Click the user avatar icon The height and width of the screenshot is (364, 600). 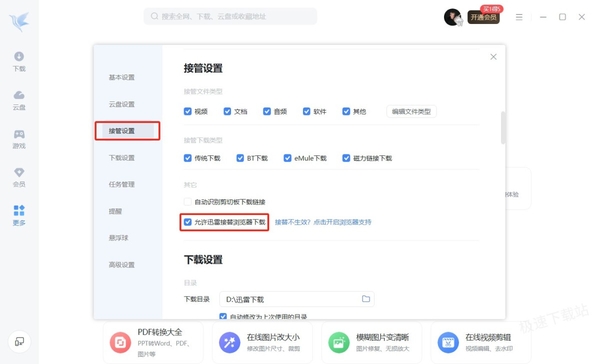(x=452, y=17)
